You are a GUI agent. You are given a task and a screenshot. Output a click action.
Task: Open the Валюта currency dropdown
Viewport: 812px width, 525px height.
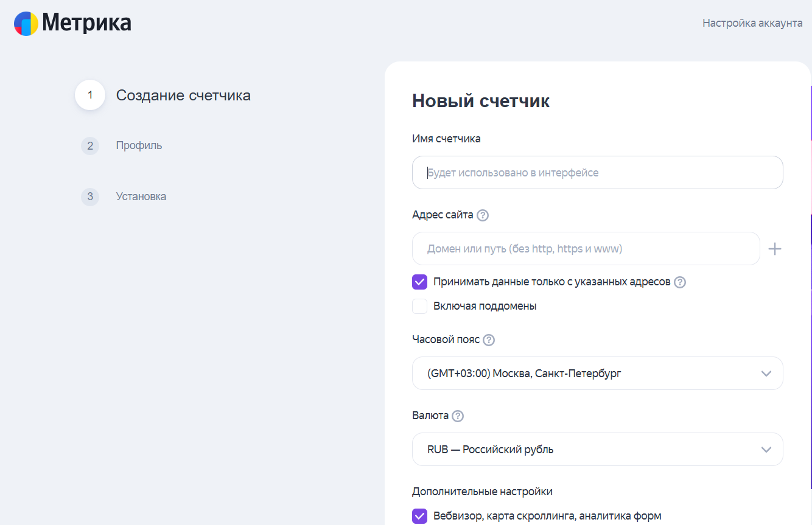[598, 449]
